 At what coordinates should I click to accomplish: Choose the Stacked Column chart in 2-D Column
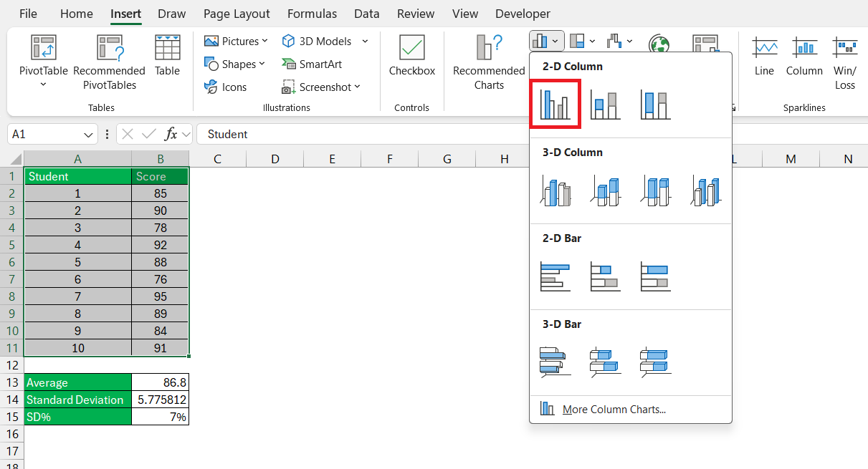[606, 105]
